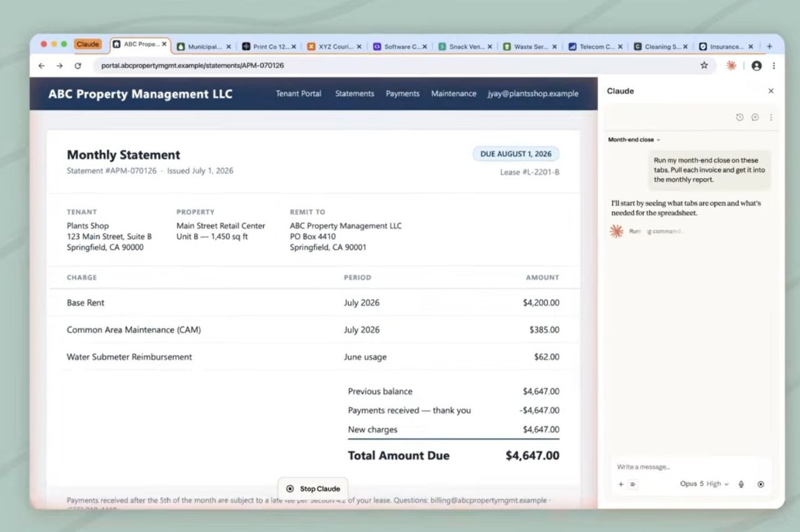Open chat history in Claude panel
Viewport: 800px width, 532px height.
click(x=739, y=117)
